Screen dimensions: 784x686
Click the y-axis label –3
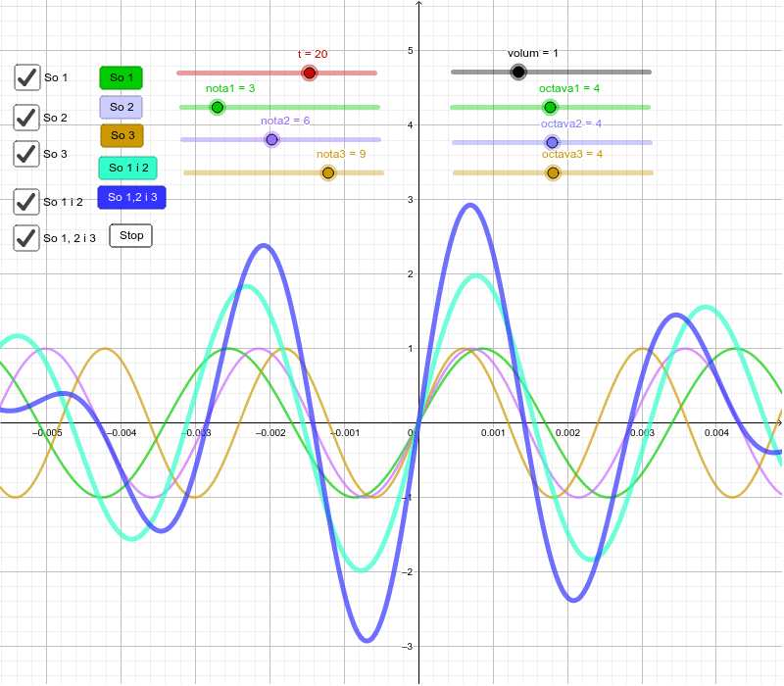408,647
